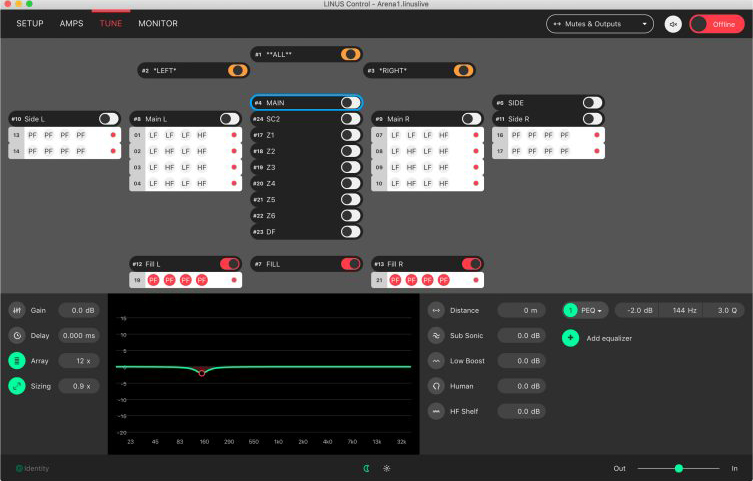Switch to light mode sun icon
The height and width of the screenshot is (481, 753).
(x=387, y=468)
